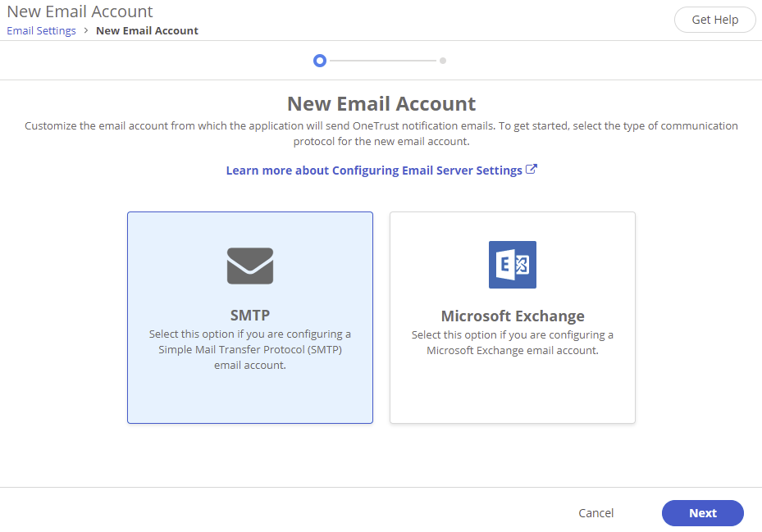This screenshot has width=762, height=532.
Task: Click the SMTP envelope icon
Action: (249, 265)
